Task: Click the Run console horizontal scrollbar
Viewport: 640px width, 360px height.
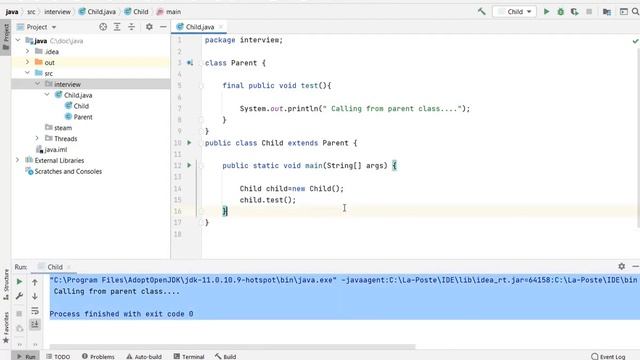Action: click(x=232, y=347)
